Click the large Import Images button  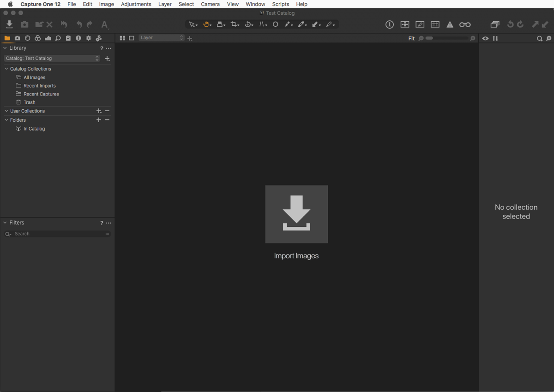(296, 214)
